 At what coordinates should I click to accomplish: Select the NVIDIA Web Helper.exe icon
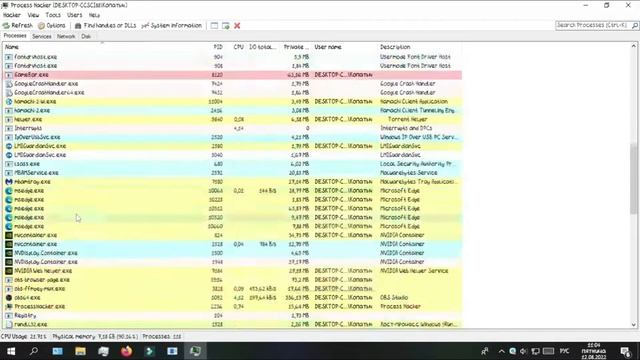(9, 271)
